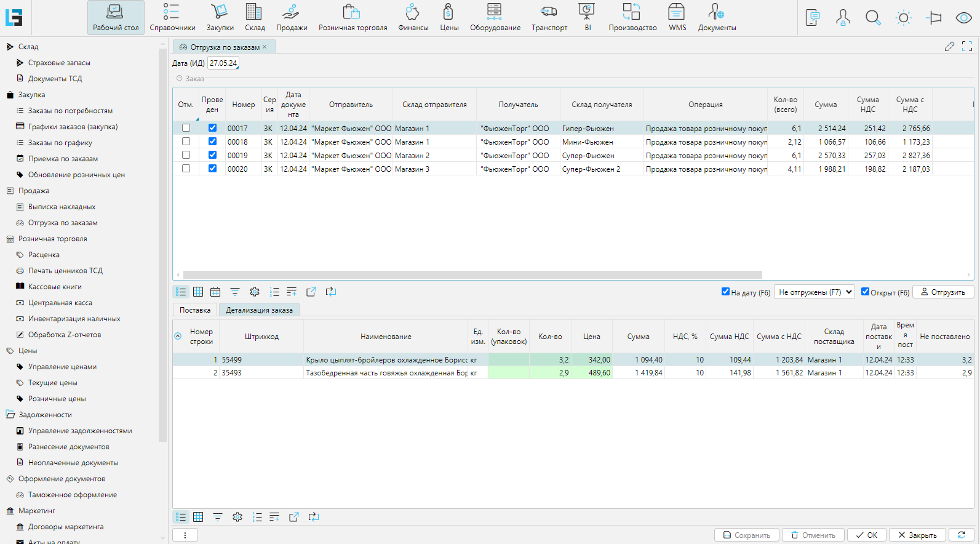Check the Отм. box for order 00017
Screen dimensions: 980x544
click(186, 128)
